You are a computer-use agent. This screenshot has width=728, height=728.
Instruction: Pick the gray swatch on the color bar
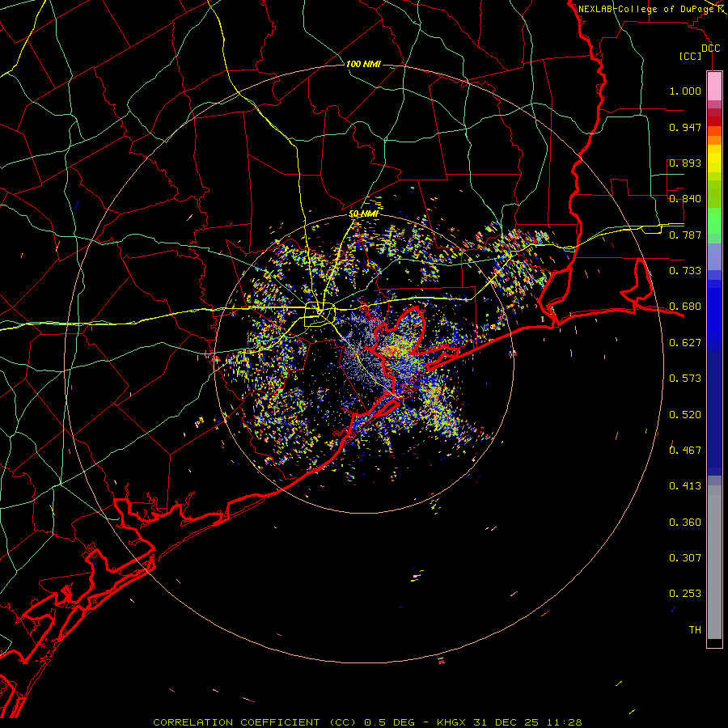714,562
